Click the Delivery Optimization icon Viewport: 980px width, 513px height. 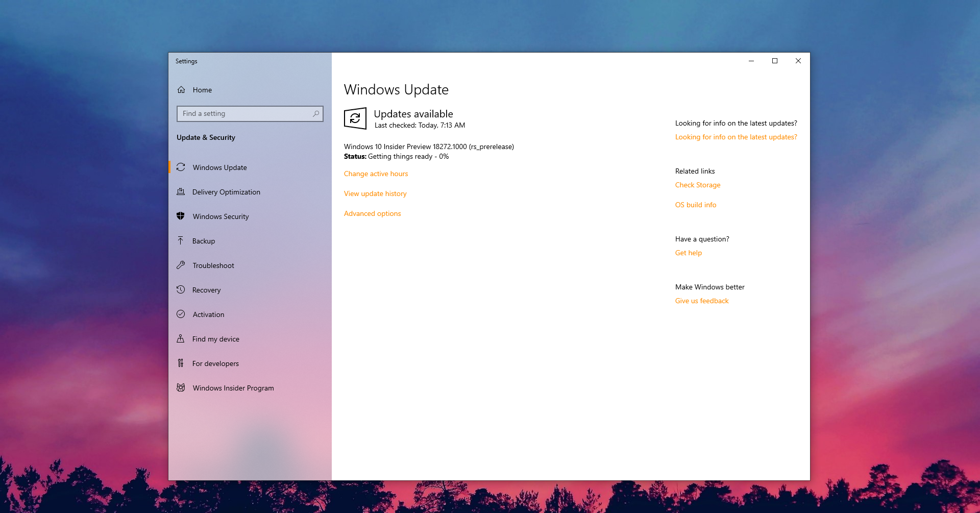click(181, 192)
